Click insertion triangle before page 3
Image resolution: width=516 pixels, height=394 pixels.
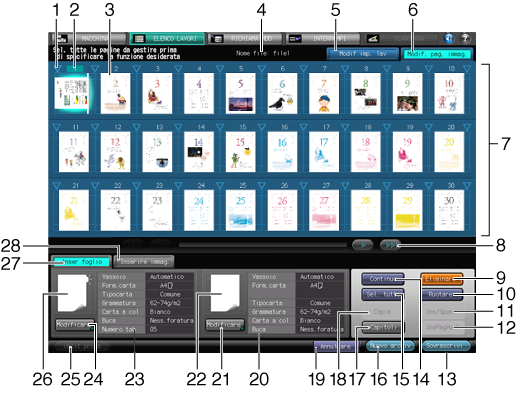point(136,69)
